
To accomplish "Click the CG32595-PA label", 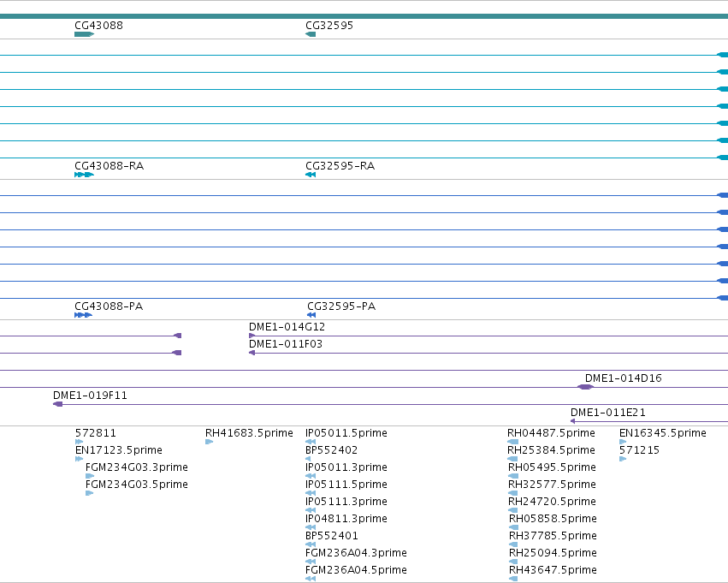I will [341, 306].
